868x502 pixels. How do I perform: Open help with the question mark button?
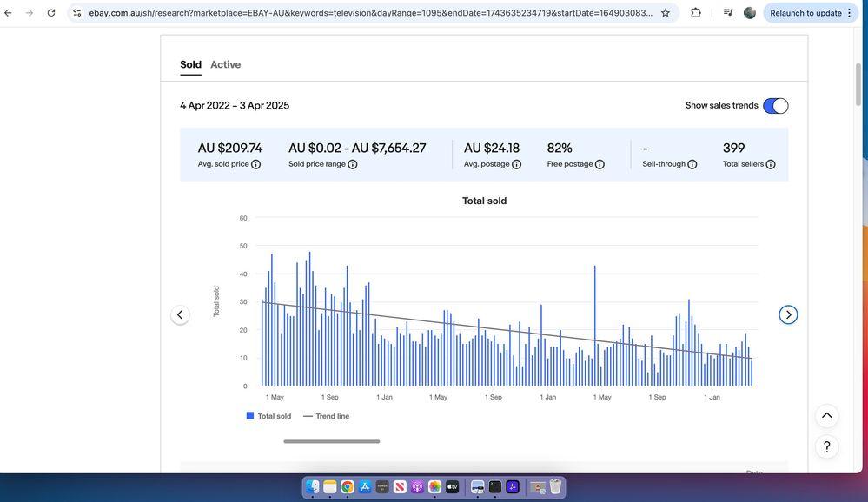pos(826,446)
